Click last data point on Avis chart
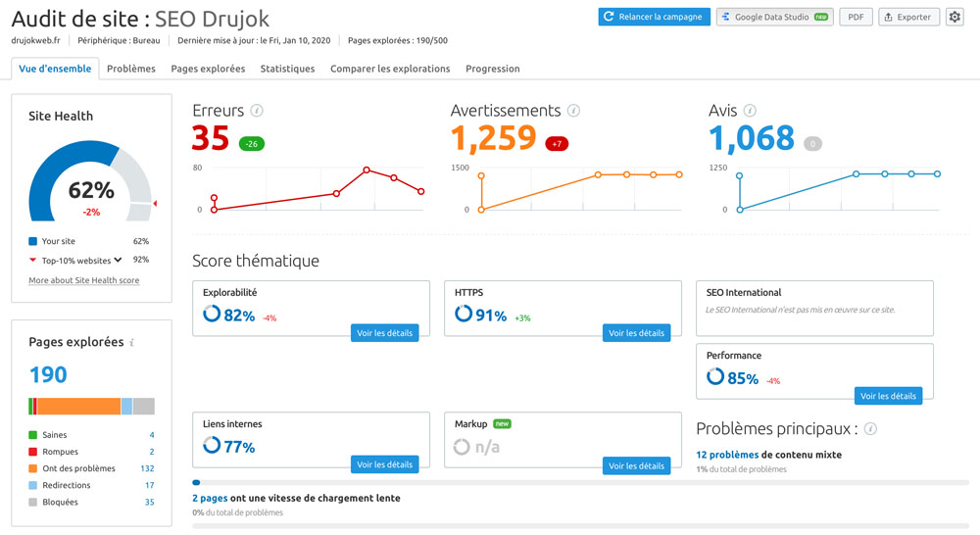980x535 pixels. 938,174
